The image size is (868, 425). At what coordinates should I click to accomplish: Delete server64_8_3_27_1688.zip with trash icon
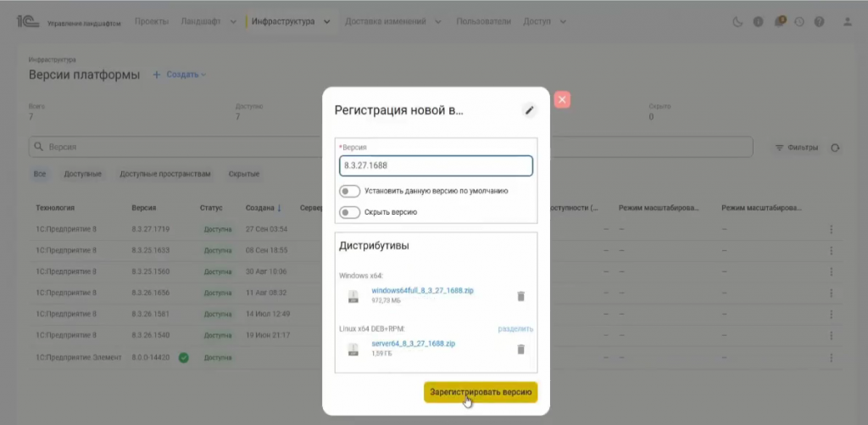pos(520,350)
